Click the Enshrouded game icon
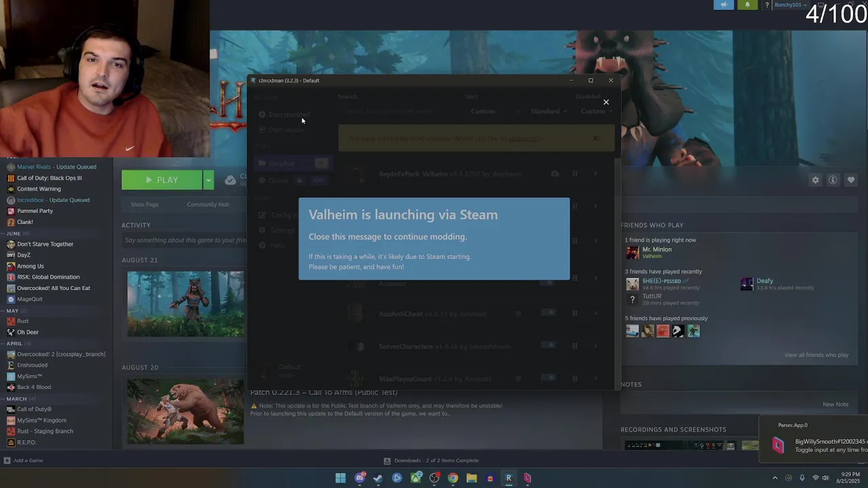 click(11, 365)
